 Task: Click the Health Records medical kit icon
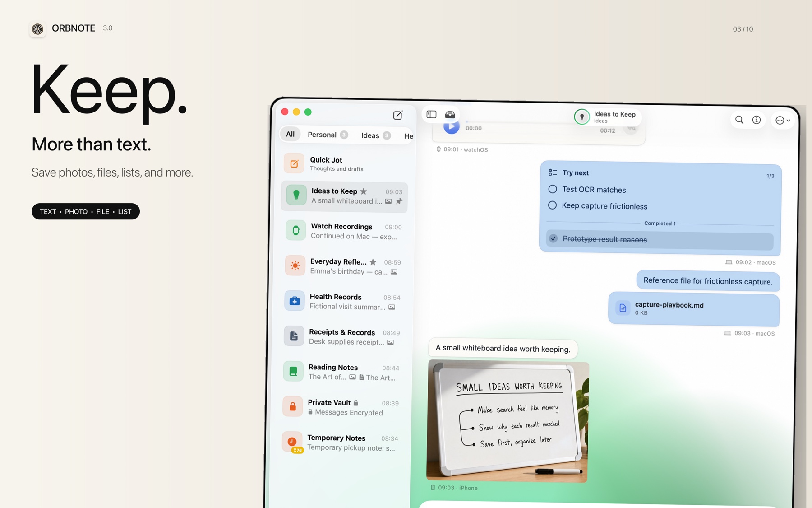point(295,301)
